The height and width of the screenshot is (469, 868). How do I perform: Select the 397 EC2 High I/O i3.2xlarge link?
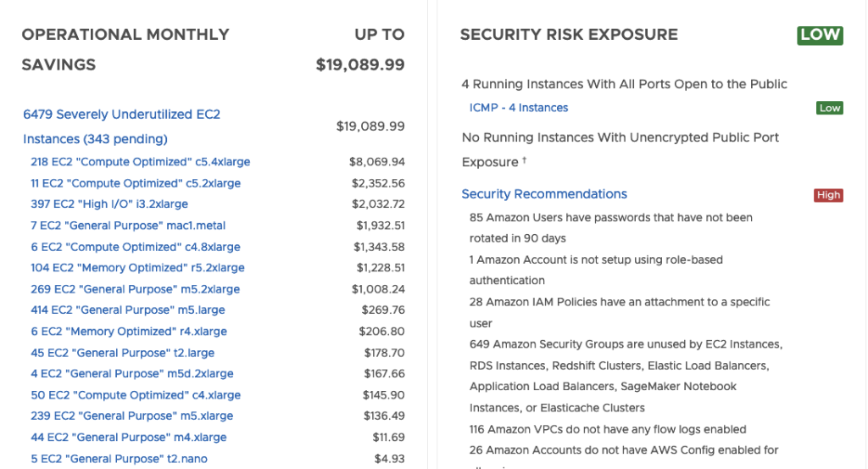[x=109, y=204]
